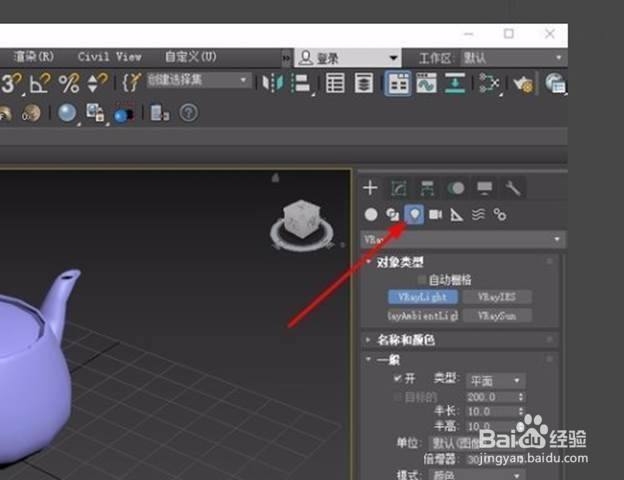Open the VRay light category dropdown

463,240
